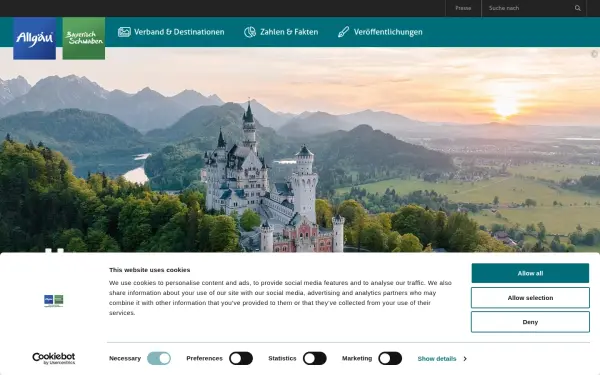
Task: Open the Bayerisch Schwaben logo link
Action: coord(84,38)
